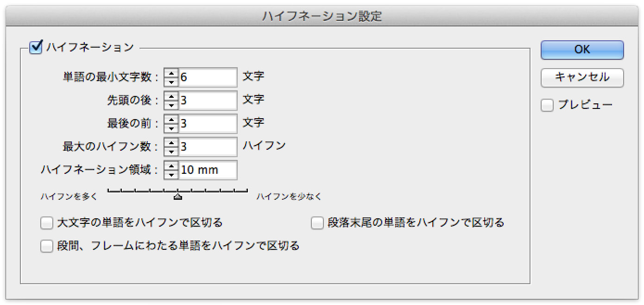Screen dimensions: 644x305
Task: Click the hyphen frequency slider handle
Action: tap(177, 197)
